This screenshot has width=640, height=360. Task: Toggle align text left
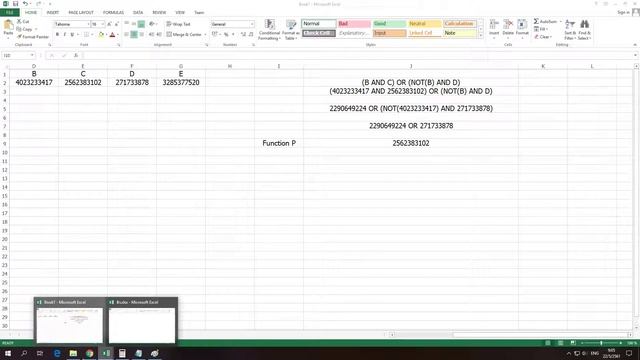[127, 35]
